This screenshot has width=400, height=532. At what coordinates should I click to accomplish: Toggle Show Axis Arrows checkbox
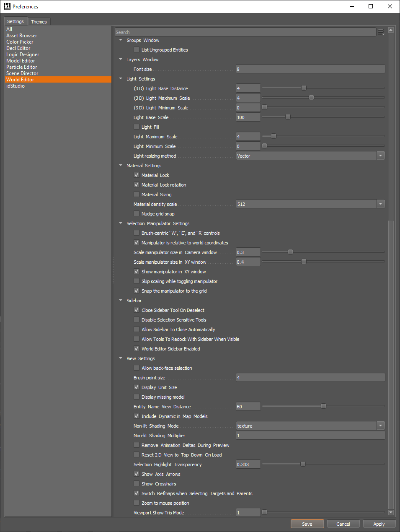137,474
